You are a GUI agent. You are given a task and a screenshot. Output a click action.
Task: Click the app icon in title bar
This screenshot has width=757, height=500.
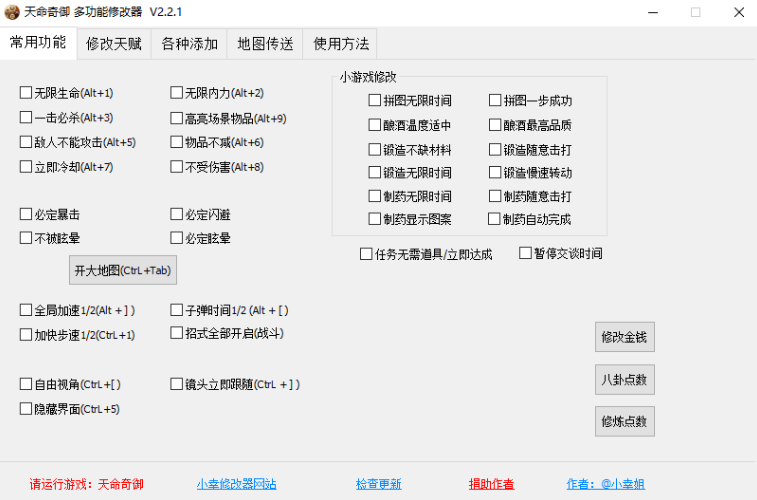12,12
